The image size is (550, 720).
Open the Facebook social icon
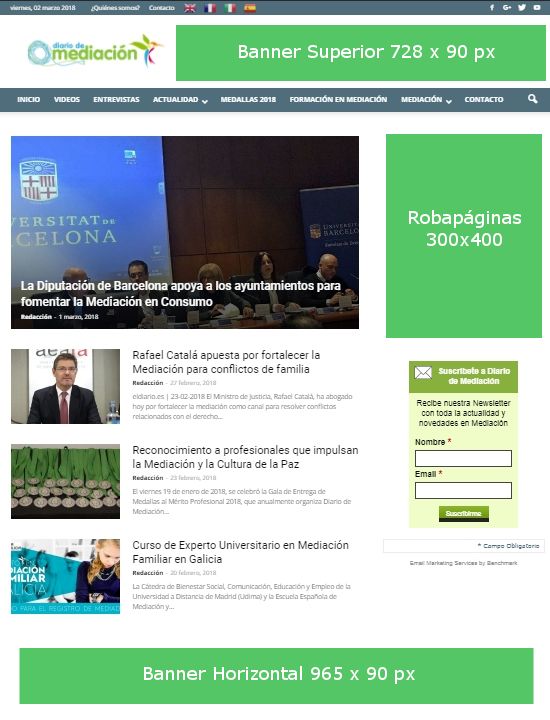(492, 7)
